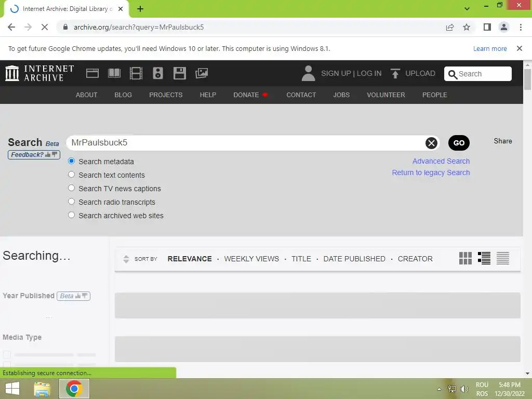
Task: Click the Share link
Action: tap(503, 141)
